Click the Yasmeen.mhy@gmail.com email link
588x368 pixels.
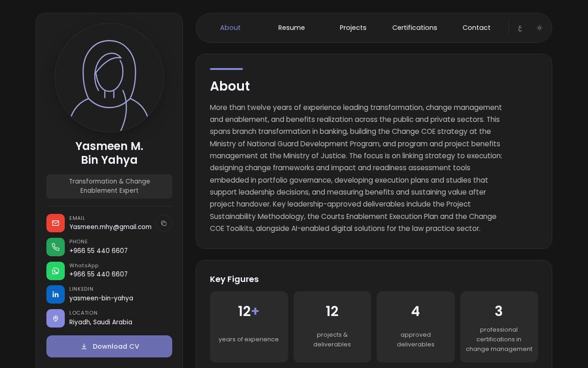tap(110, 227)
